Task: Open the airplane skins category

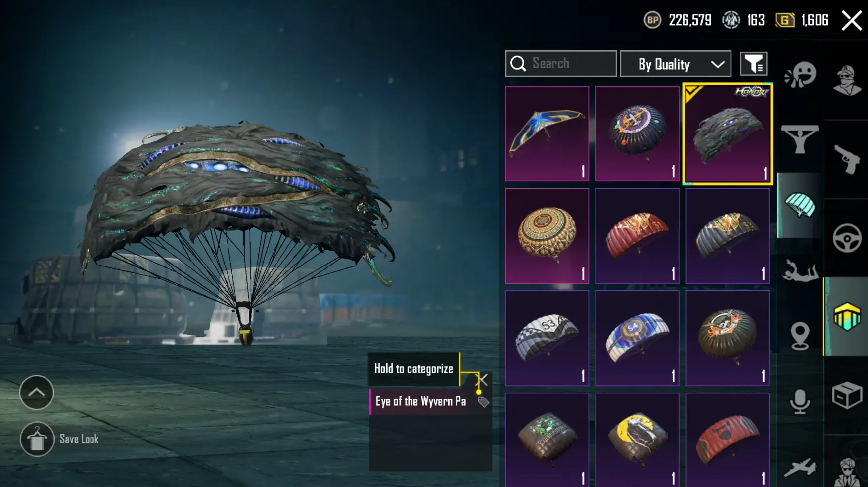Action: click(799, 467)
